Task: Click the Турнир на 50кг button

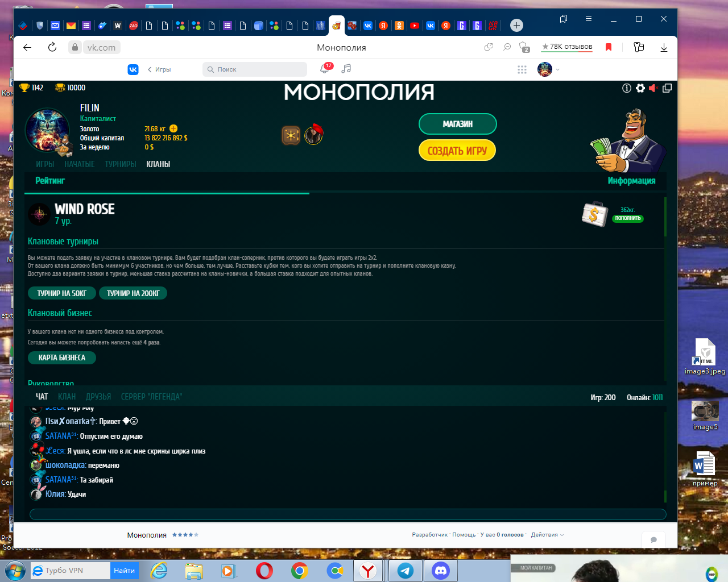Action: 61,293
